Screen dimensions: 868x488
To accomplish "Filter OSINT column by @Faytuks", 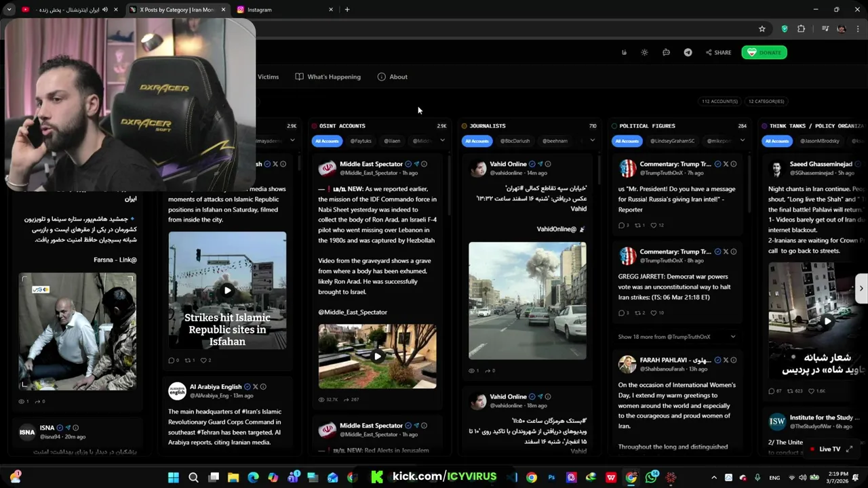I will 361,141.
